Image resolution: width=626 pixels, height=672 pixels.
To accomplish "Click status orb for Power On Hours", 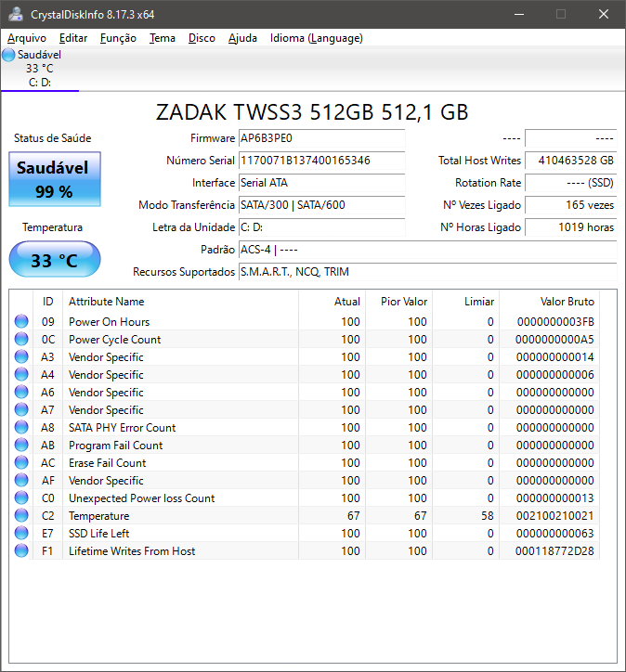I will [21, 321].
